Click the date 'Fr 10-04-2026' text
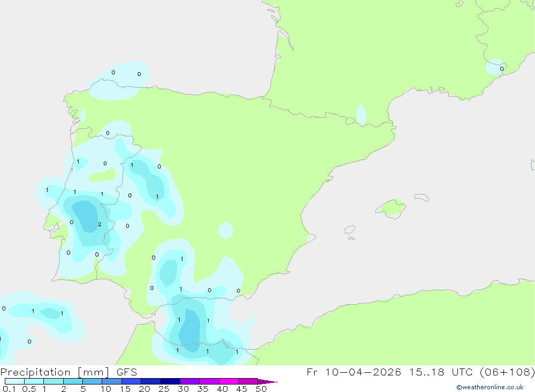 coord(354,372)
